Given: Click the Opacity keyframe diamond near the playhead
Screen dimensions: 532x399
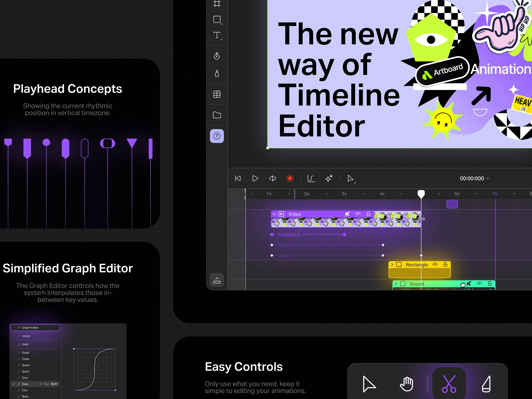Looking at the screenshot, I should (x=421, y=255).
